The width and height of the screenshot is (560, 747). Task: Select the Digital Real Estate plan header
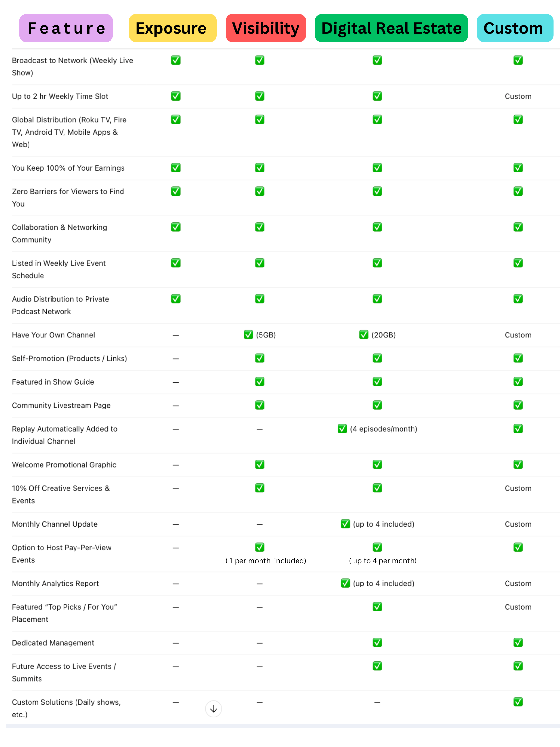391,28
